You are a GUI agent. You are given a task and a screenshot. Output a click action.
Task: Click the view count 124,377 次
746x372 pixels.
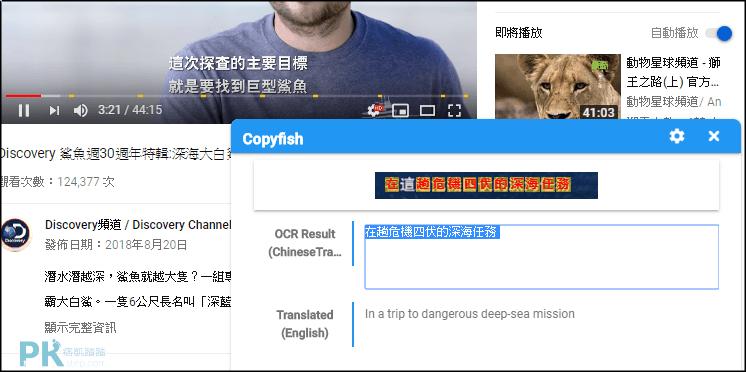click(57, 182)
